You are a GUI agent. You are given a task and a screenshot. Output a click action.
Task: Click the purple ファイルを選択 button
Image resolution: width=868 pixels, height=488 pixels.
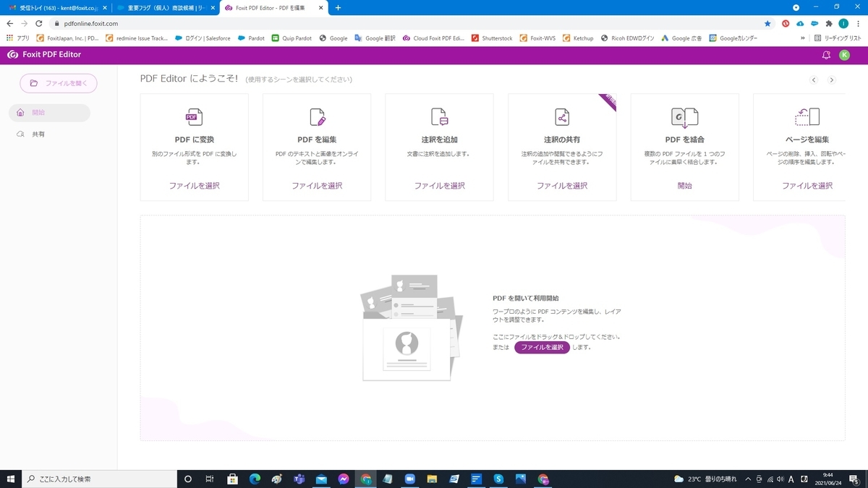click(541, 347)
